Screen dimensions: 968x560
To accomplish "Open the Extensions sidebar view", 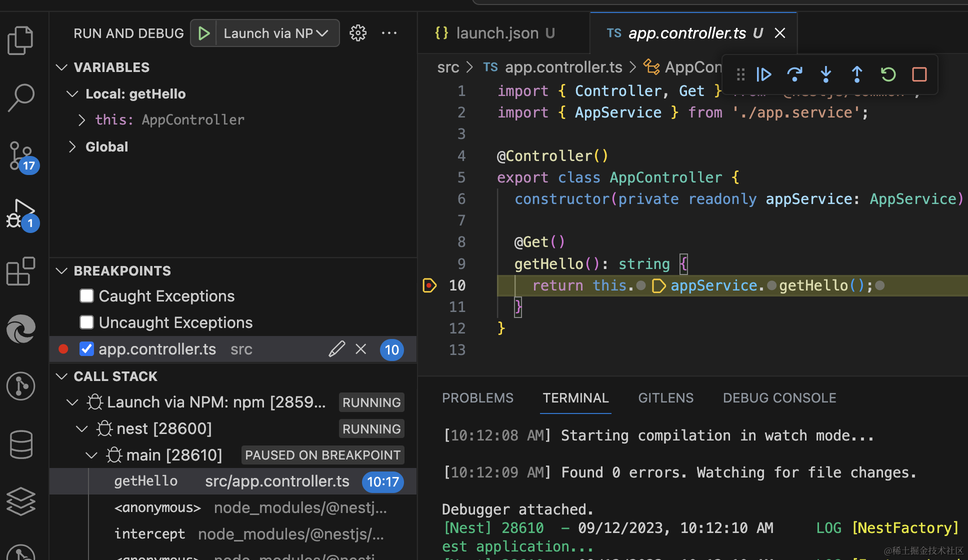I will tap(20, 271).
